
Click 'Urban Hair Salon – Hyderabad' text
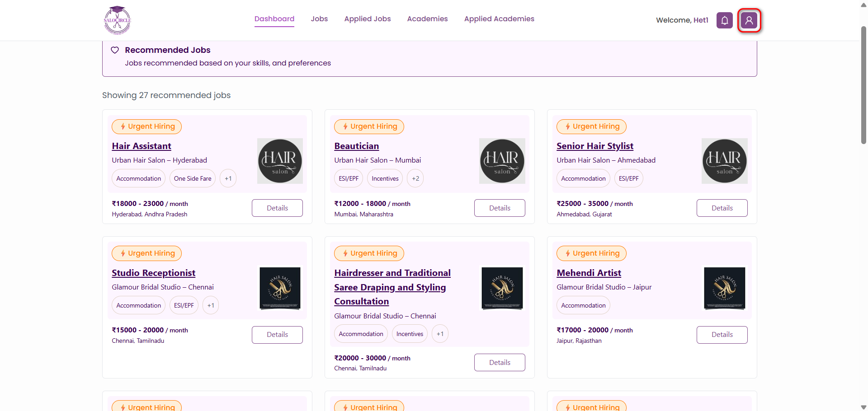pos(160,160)
